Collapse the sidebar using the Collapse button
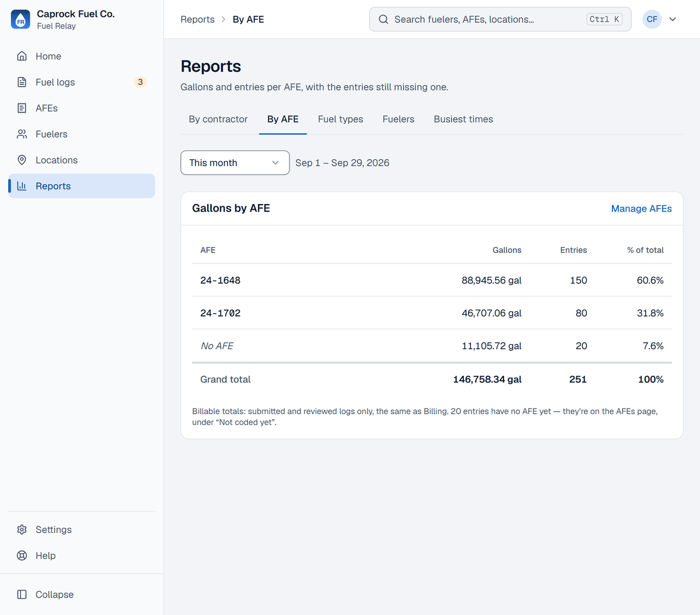This screenshot has width=700, height=615. coord(82,595)
